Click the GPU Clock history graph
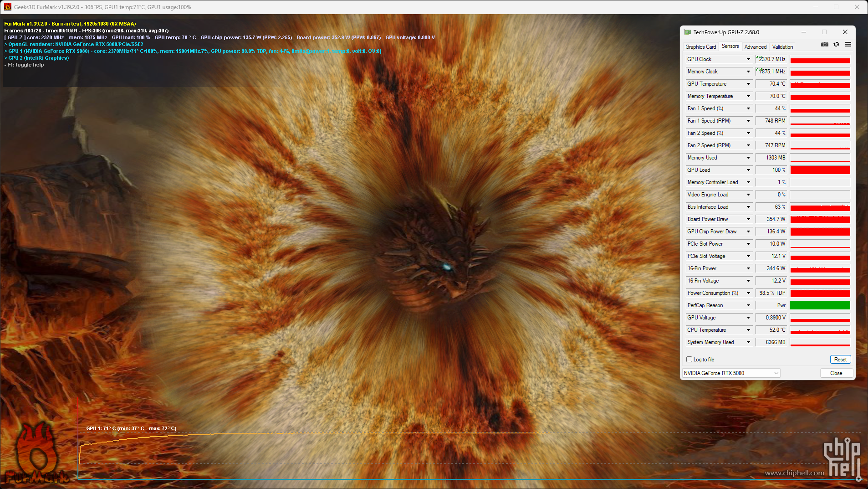 820,59
